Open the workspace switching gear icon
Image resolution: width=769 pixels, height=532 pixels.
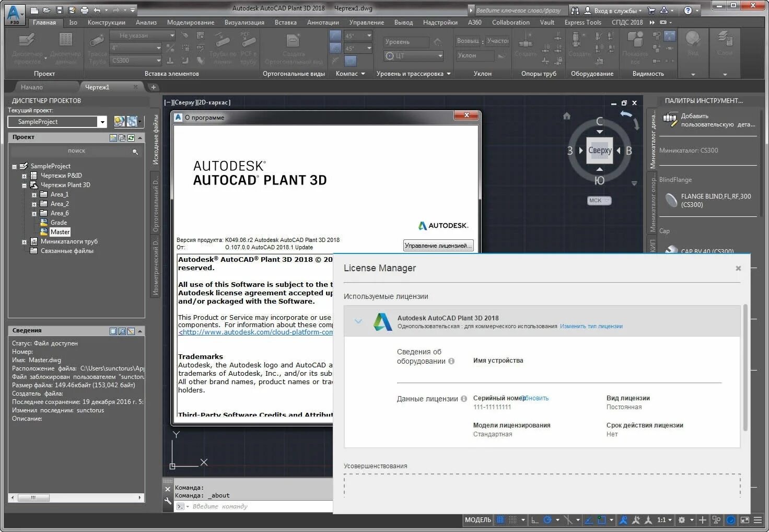tap(682, 520)
